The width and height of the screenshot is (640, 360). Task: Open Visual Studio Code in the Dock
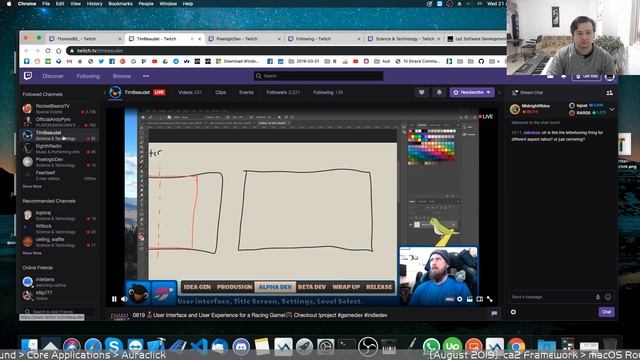(199, 347)
